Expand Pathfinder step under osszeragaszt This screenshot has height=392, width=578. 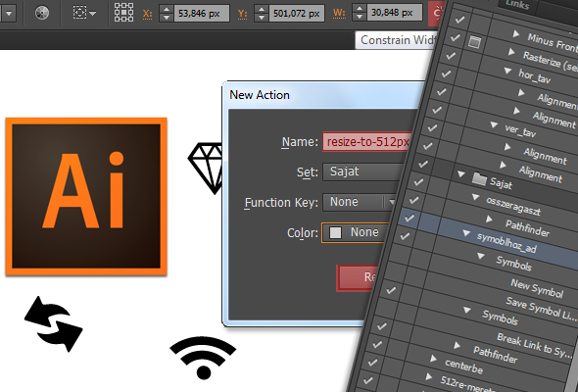pyautogui.click(x=489, y=220)
